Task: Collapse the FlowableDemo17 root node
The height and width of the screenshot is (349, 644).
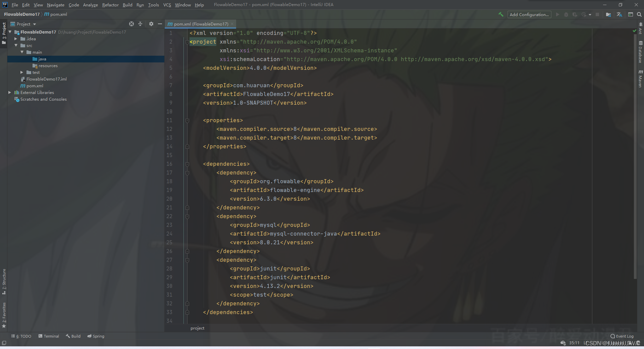Action: click(10, 32)
